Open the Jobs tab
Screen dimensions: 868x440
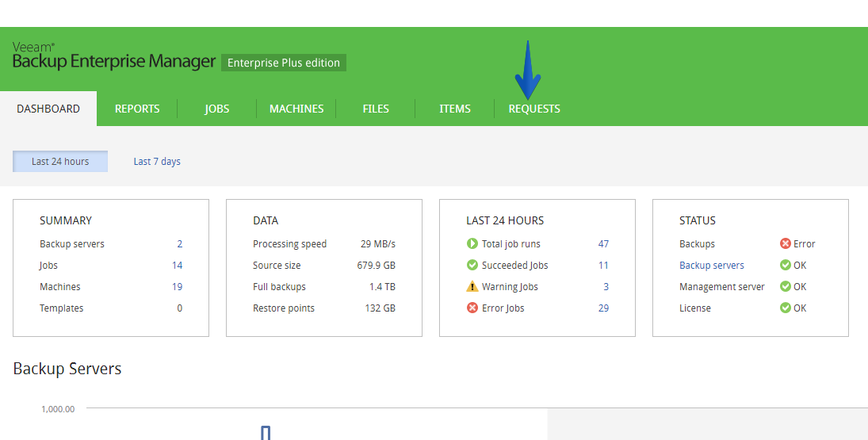point(217,109)
